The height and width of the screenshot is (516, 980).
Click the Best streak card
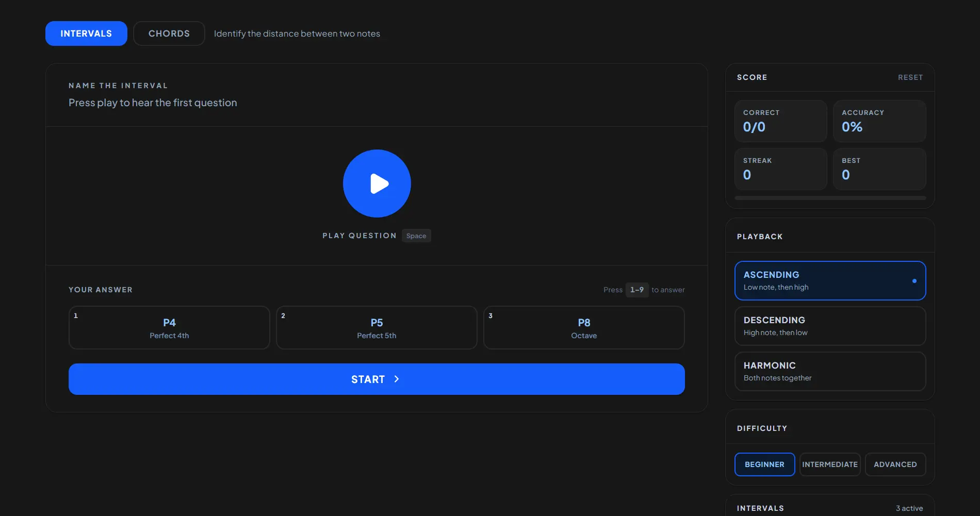[x=879, y=169]
